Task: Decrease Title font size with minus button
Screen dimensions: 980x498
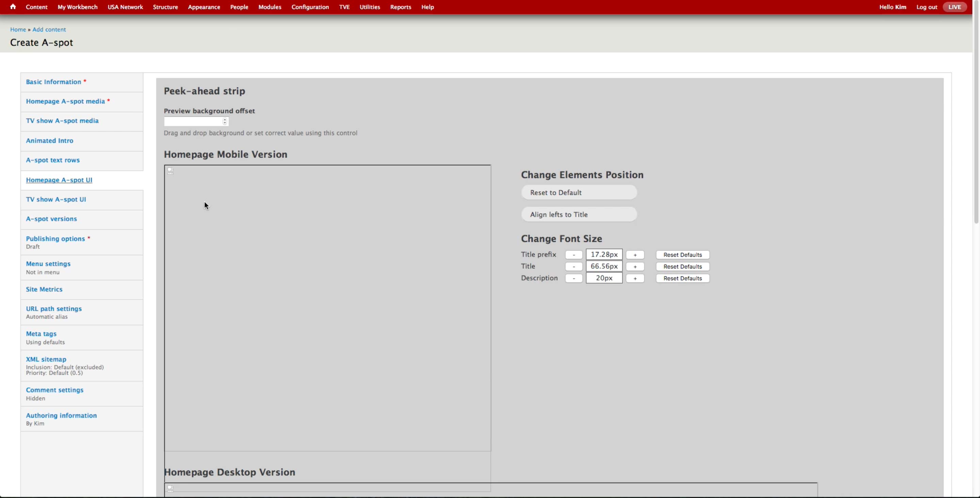Action: tap(573, 266)
